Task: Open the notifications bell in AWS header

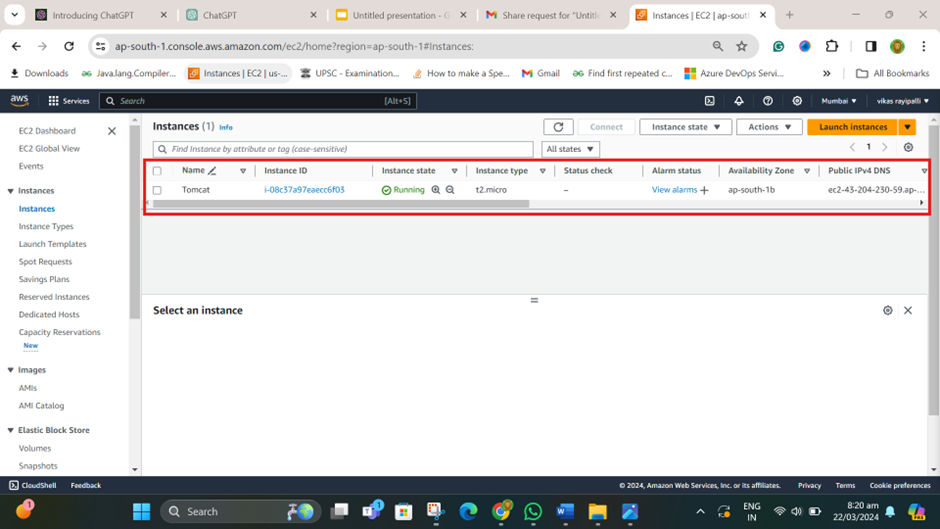Action: coord(739,101)
